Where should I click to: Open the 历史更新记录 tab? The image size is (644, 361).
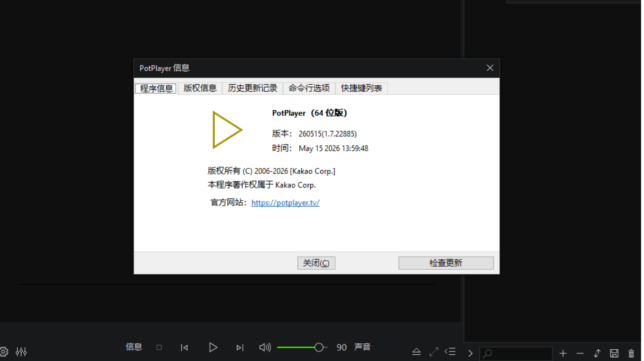(x=253, y=88)
